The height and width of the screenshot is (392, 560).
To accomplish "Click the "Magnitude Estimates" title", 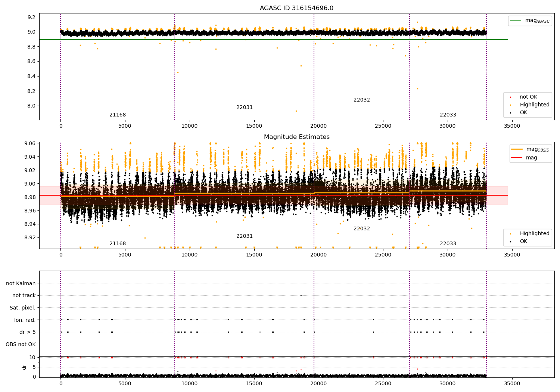I will (x=296, y=137).
